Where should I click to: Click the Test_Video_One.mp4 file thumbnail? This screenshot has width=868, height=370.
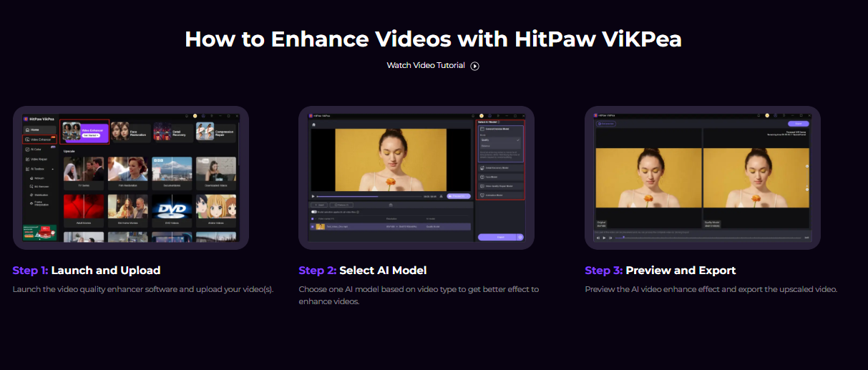(x=321, y=227)
